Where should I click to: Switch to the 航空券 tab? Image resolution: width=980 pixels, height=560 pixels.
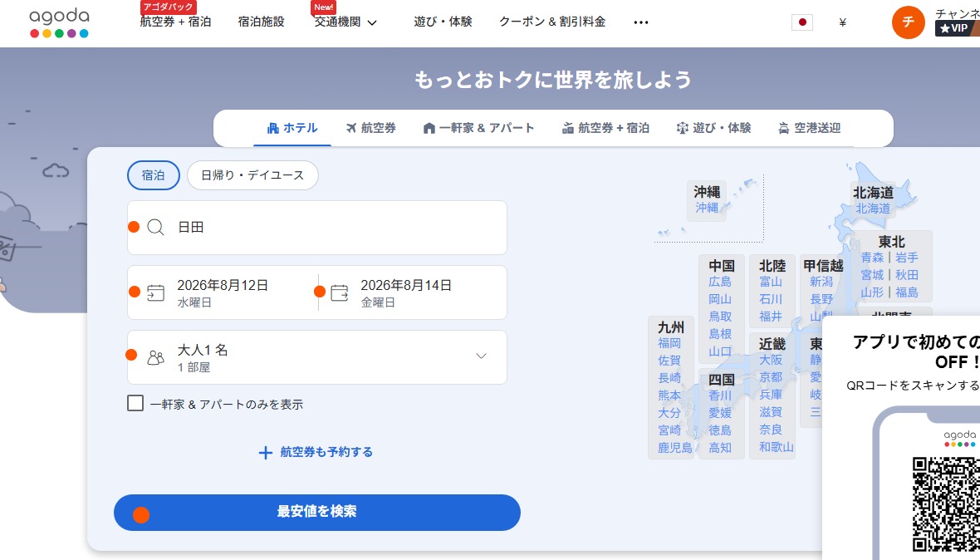pyautogui.click(x=370, y=128)
